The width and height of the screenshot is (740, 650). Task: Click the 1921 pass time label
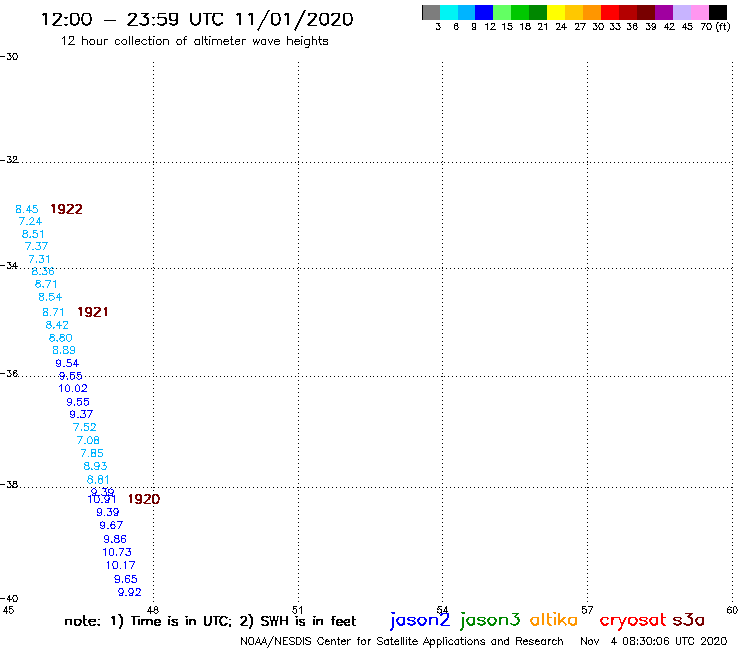pyautogui.click(x=92, y=312)
